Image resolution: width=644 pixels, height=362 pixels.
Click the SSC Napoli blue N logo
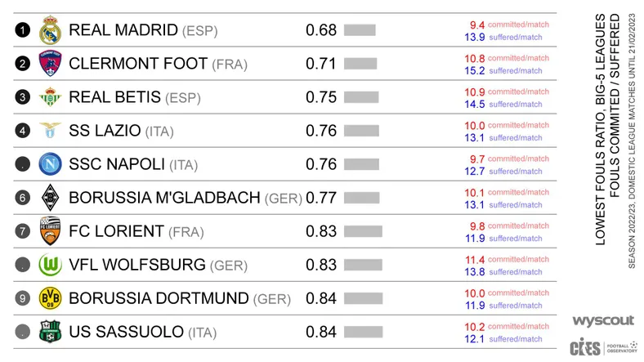pyautogui.click(x=50, y=164)
